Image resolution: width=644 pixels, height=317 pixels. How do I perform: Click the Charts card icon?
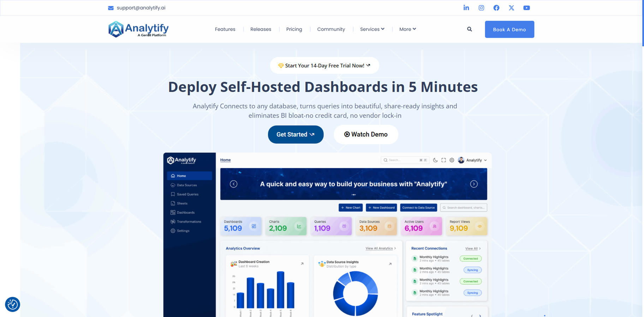coord(299,226)
